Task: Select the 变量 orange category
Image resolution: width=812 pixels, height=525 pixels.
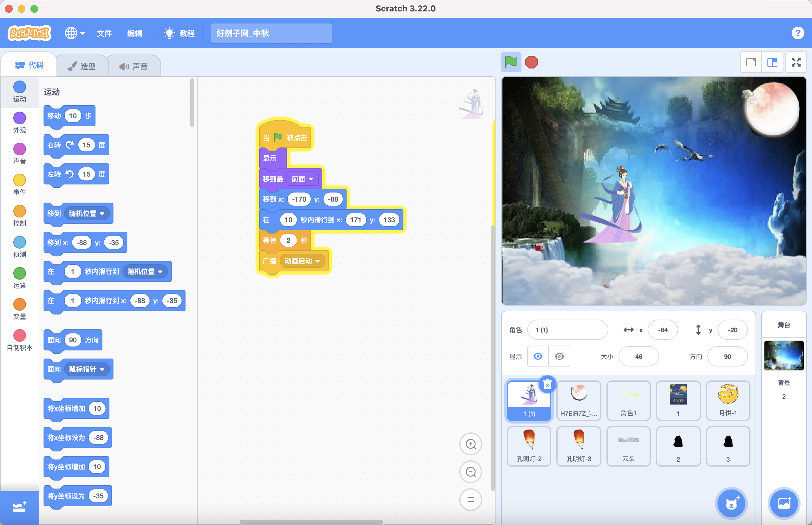Action: coord(19,309)
